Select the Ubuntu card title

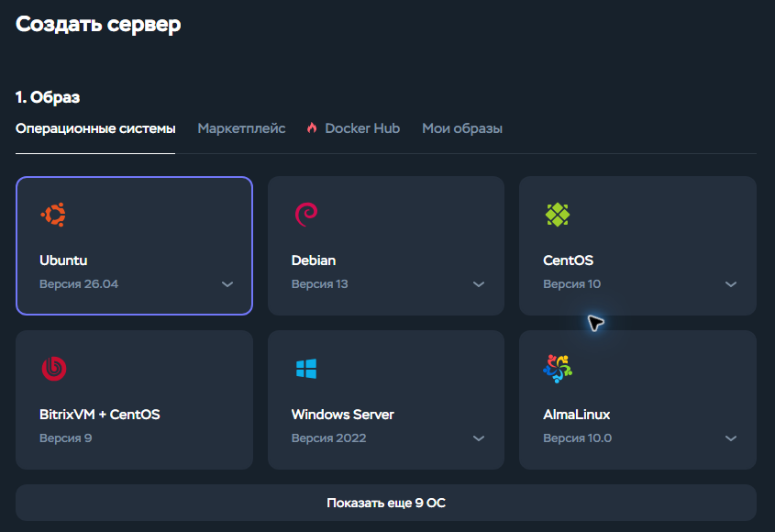pyautogui.click(x=63, y=260)
